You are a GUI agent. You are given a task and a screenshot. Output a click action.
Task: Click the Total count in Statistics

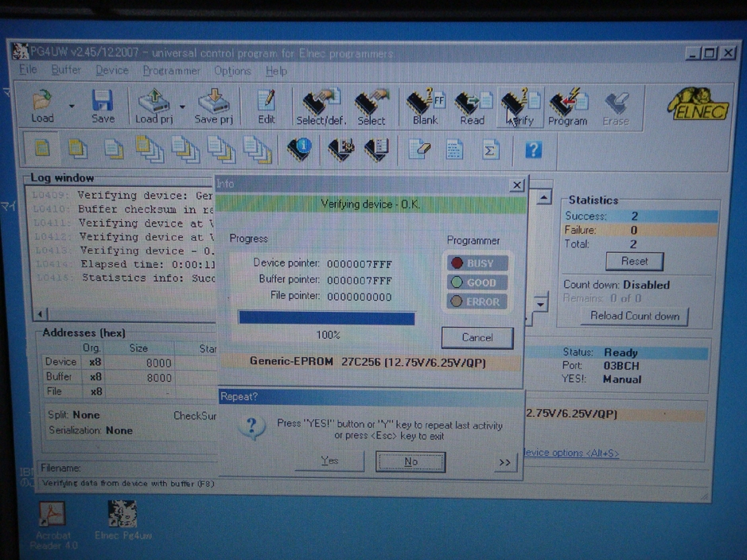(633, 245)
